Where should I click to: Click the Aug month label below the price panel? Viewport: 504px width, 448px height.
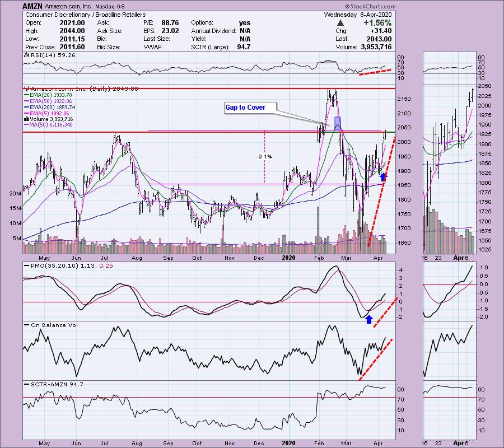[137, 258]
